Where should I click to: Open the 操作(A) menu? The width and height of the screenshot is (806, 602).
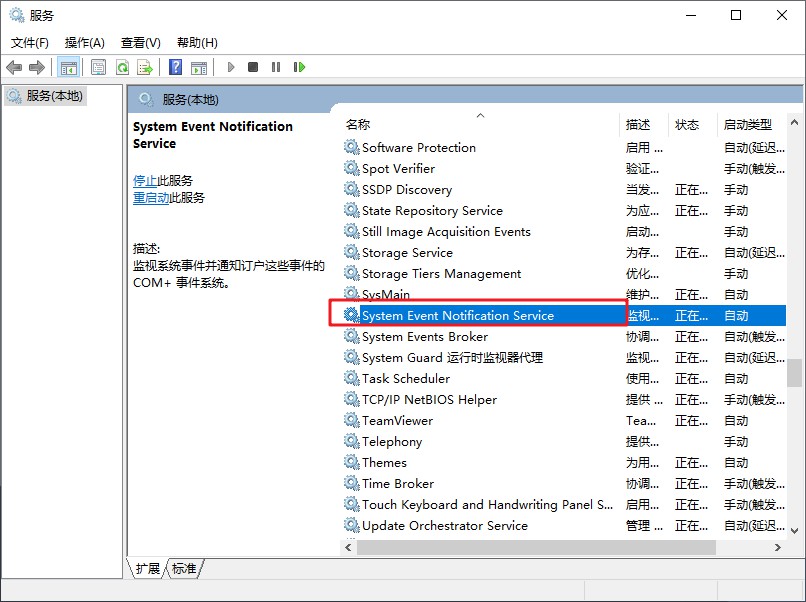(84, 43)
